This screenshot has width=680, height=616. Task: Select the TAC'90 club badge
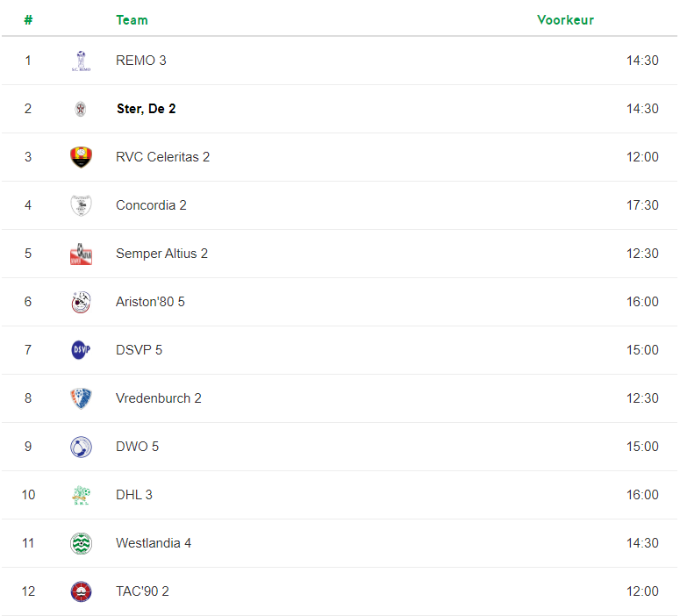[x=81, y=591]
